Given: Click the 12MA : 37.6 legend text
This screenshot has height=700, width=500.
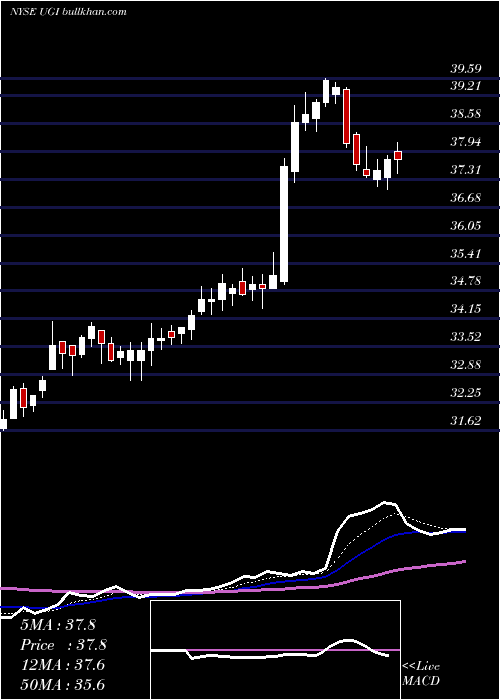Looking at the screenshot, I should coord(62,665).
